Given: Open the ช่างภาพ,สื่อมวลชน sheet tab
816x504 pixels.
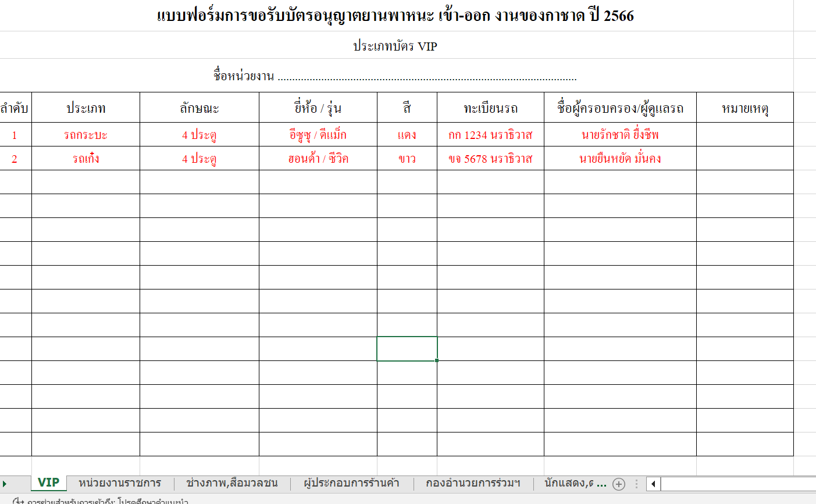Looking at the screenshot, I should point(231,483).
